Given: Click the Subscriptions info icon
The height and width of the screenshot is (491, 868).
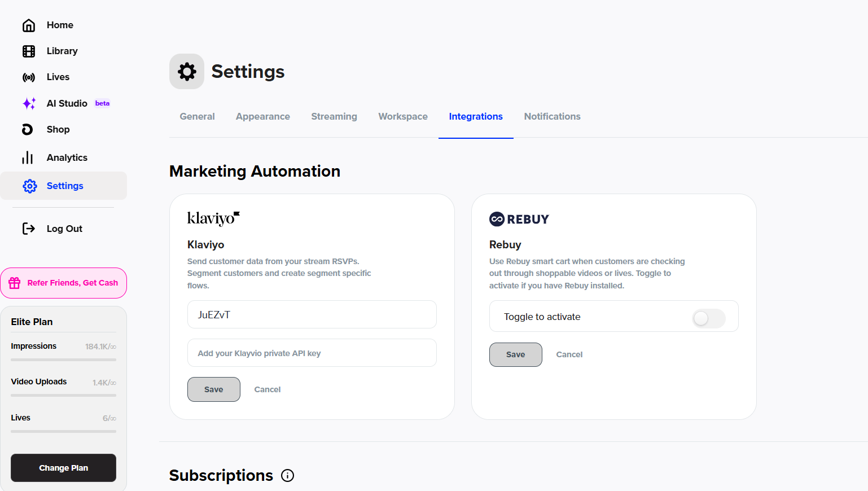Looking at the screenshot, I should click(x=287, y=476).
